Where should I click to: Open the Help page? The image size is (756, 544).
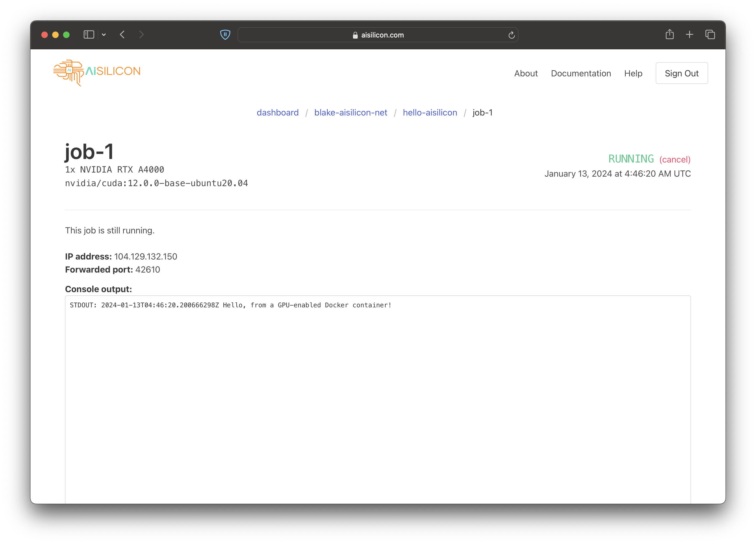tap(633, 73)
